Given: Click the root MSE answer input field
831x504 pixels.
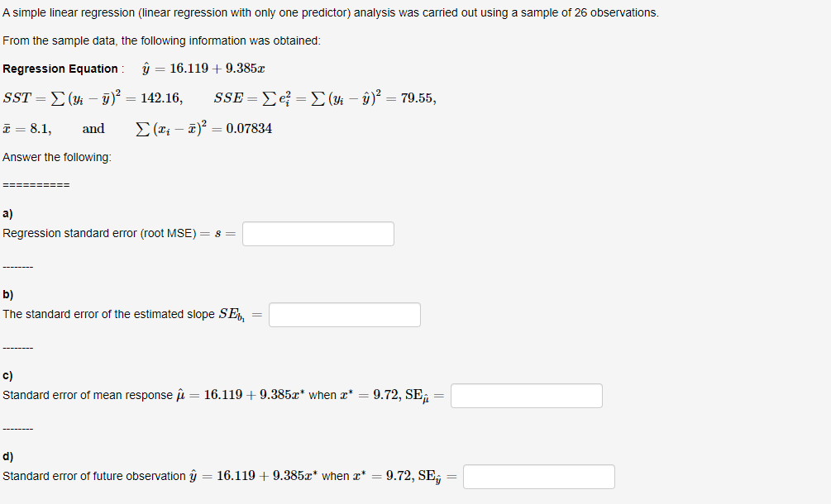Looking at the screenshot, I should tap(318, 234).
